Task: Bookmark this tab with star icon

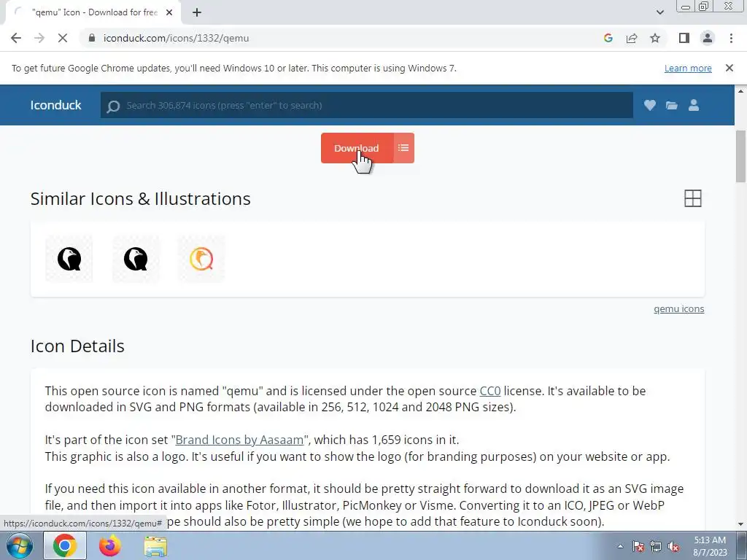Action: [x=655, y=38]
